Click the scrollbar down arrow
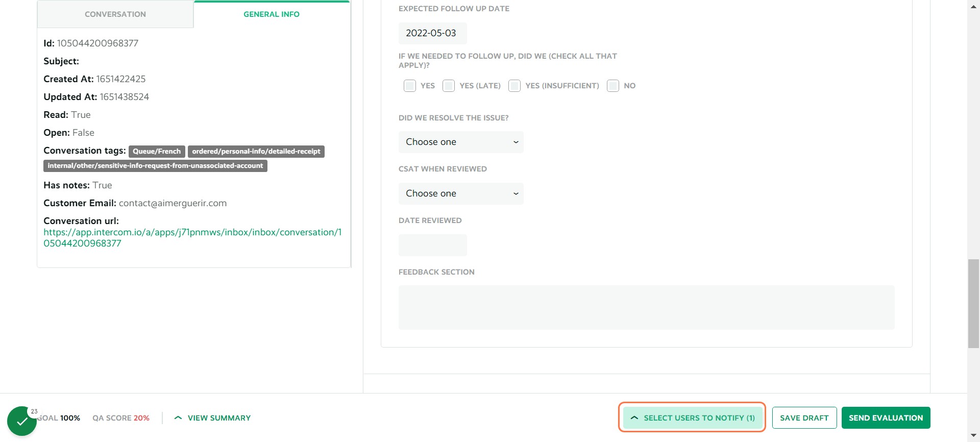Screen dimensions: 980x442 [973, 435]
